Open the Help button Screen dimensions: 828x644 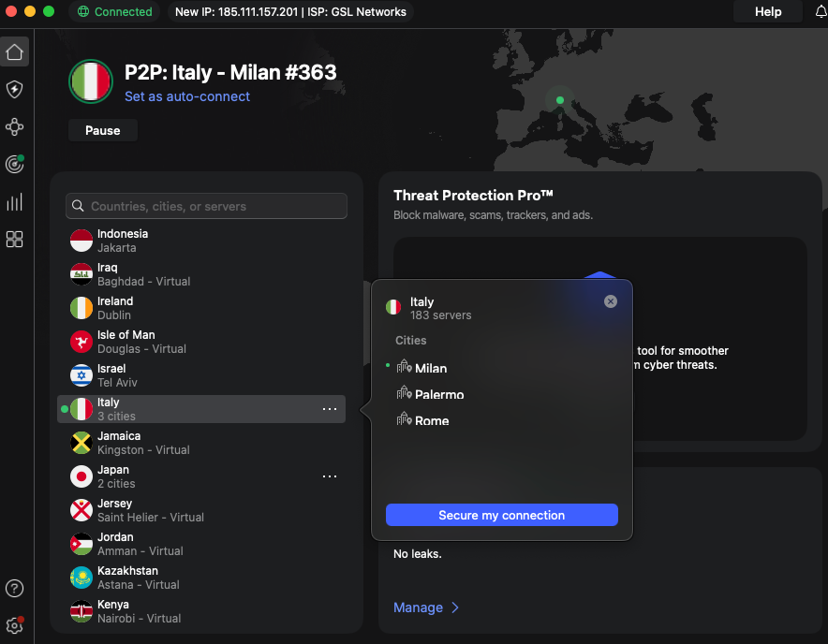pos(768,11)
